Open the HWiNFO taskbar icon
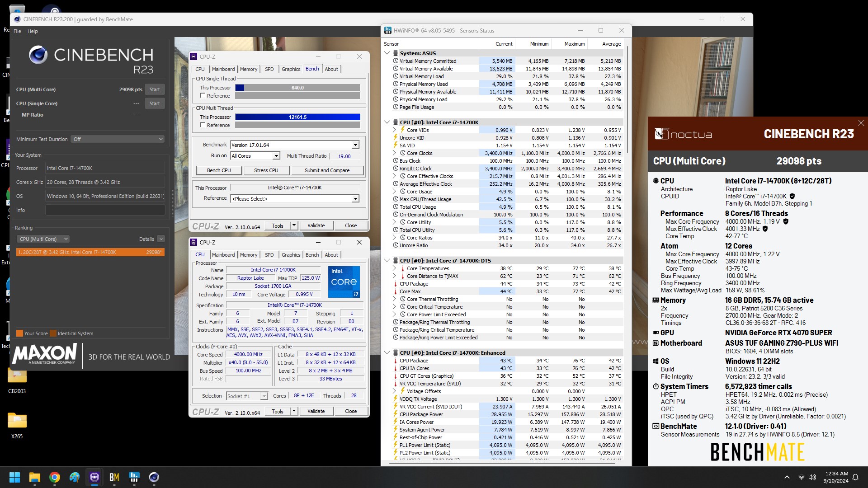 coord(134,477)
